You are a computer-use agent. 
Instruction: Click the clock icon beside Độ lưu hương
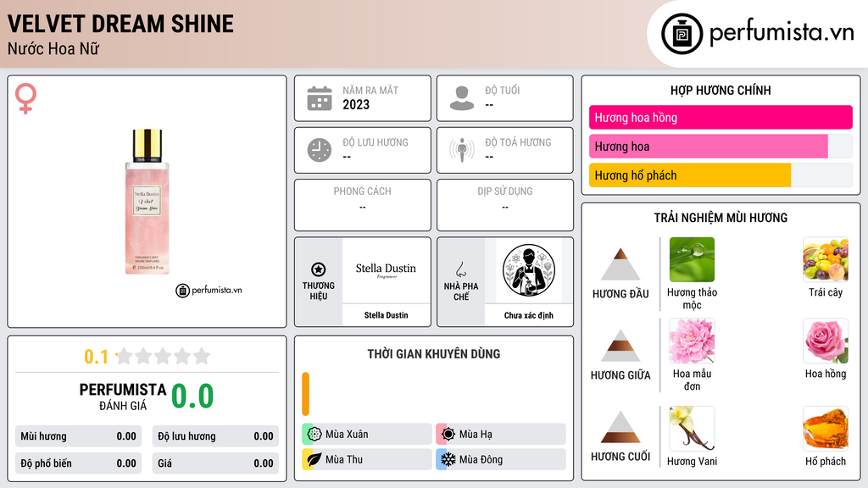[320, 150]
